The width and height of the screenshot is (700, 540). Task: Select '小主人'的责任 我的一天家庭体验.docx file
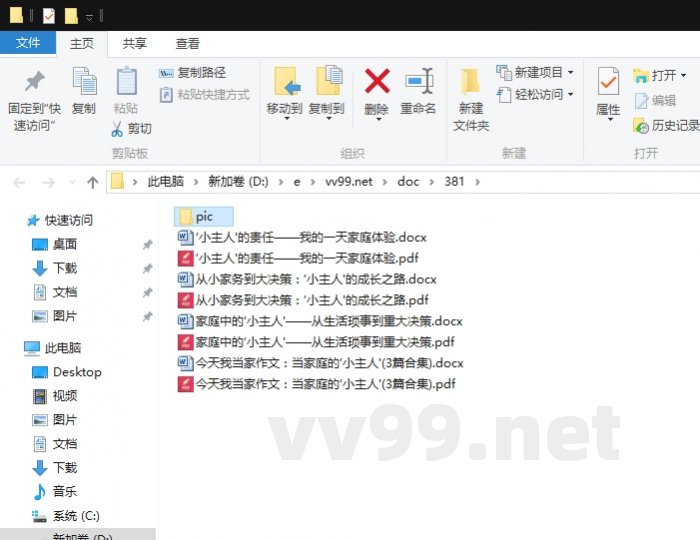(302, 237)
